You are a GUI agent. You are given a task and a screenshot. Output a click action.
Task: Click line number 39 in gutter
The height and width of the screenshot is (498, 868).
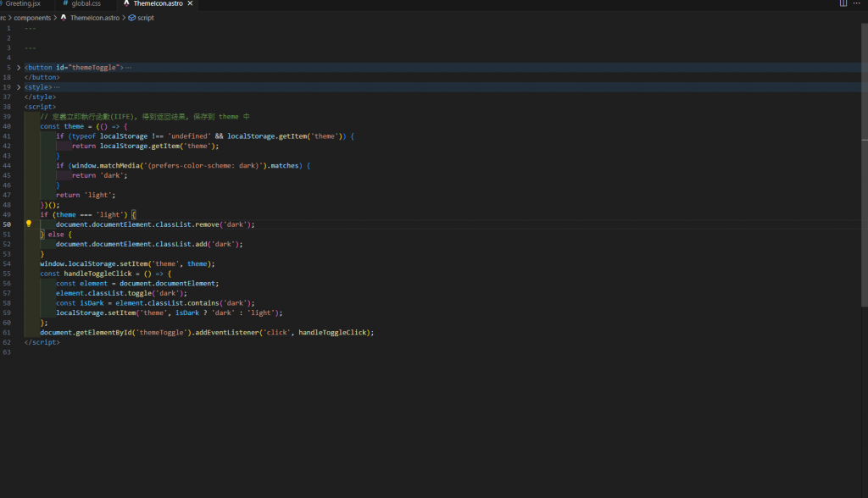click(7, 117)
